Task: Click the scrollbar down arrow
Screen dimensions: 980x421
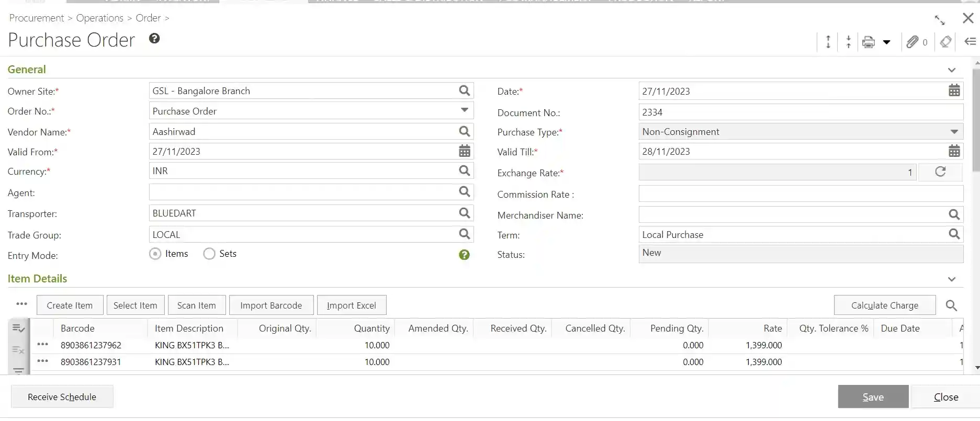Action: point(976,368)
